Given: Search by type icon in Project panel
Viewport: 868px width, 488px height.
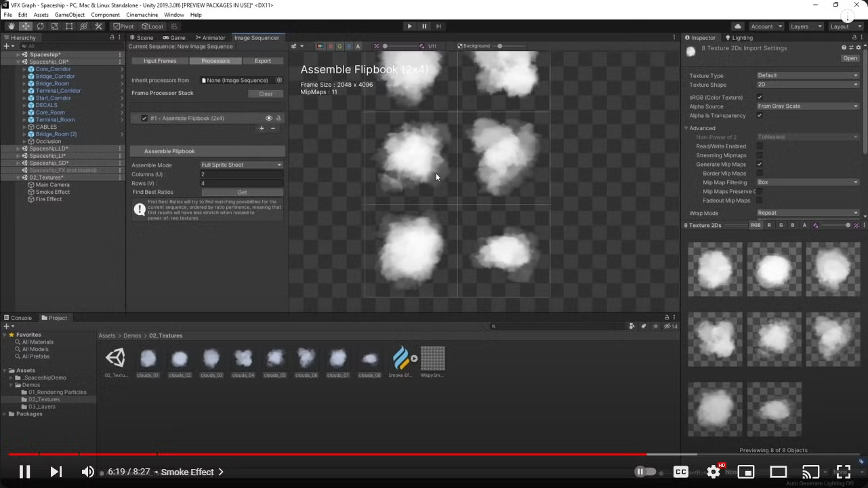Looking at the screenshot, I should (632, 326).
